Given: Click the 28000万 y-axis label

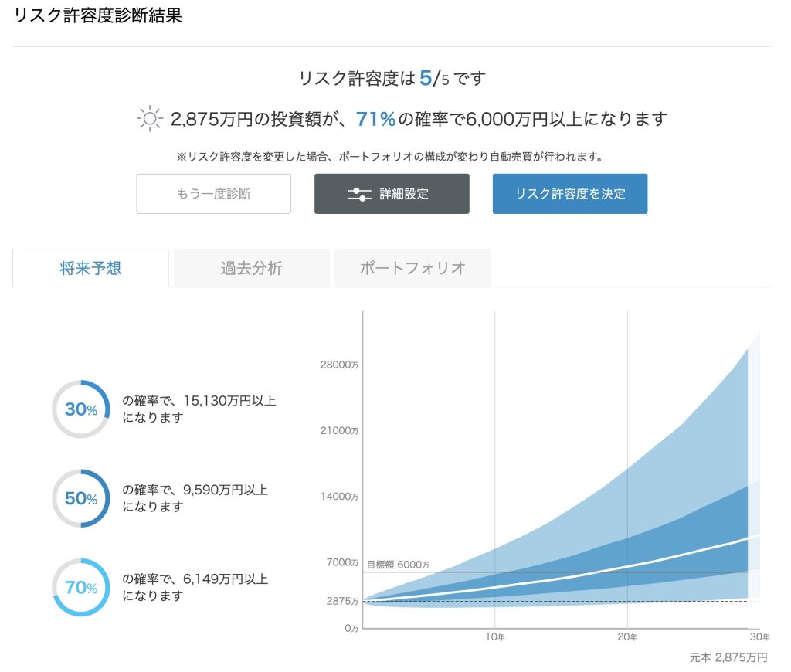Looking at the screenshot, I should [339, 365].
